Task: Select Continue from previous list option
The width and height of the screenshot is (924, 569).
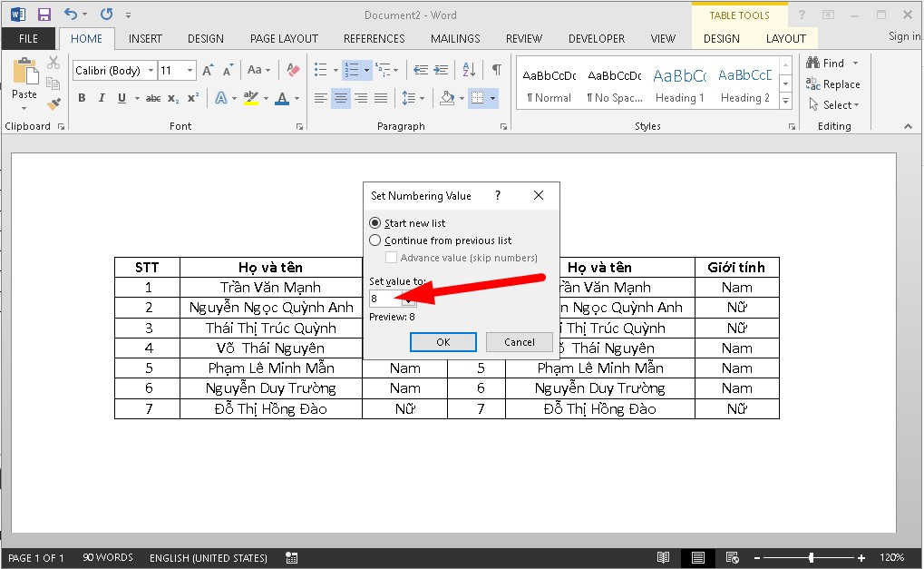Action: (375, 240)
